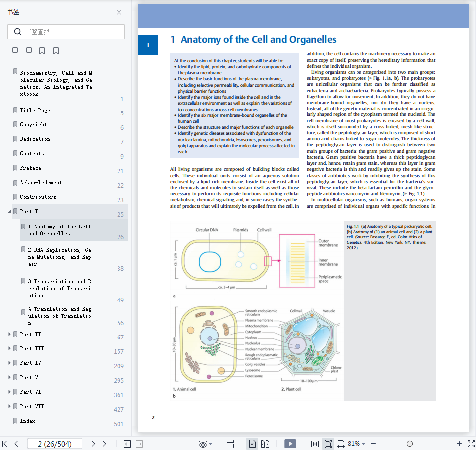Click the '1. Animal cell' figure label

tap(184, 389)
